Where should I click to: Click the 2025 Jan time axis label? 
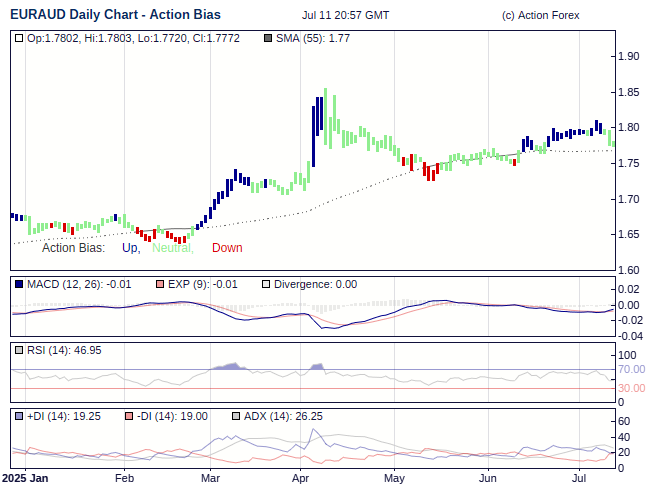pyautogui.click(x=25, y=479)
